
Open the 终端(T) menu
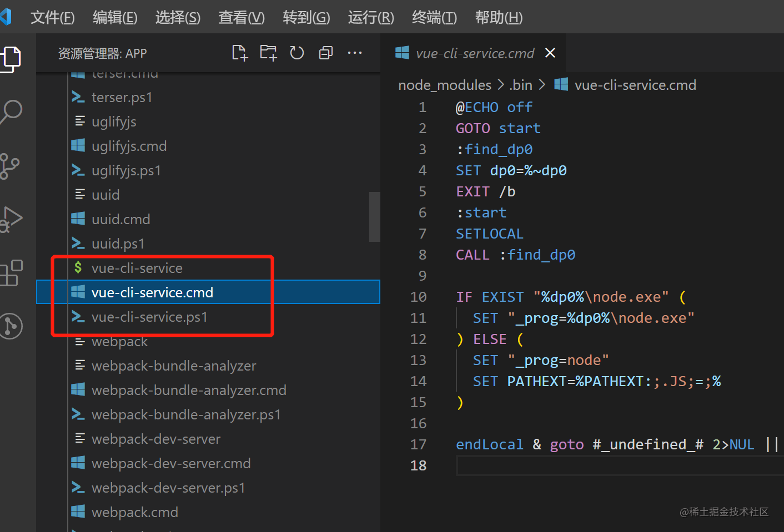[434, 18]
